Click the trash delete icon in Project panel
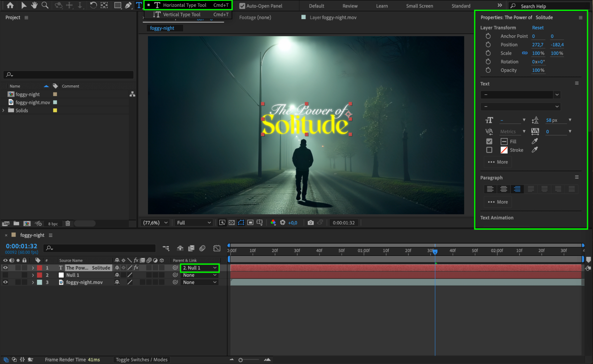 (68, 223)
